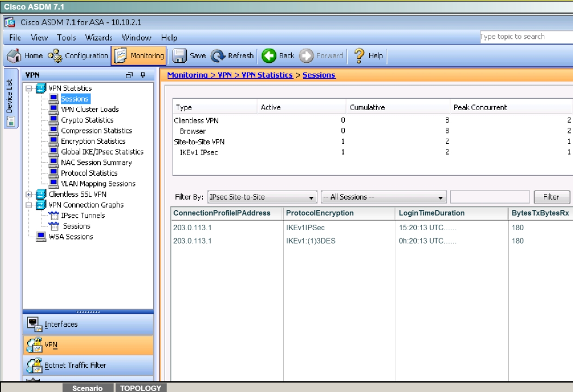
Task: Click the VPN Statistics breadcrumb link
Action: [267, 75]
